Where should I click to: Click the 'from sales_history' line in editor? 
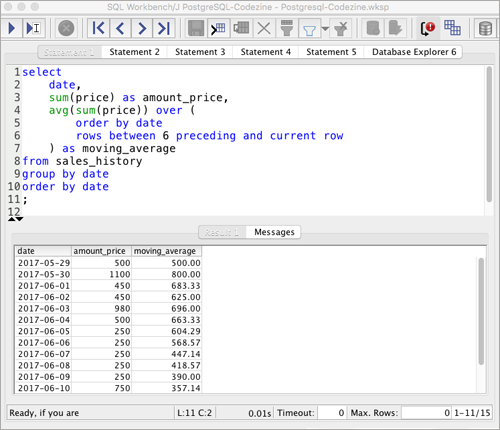82,161
